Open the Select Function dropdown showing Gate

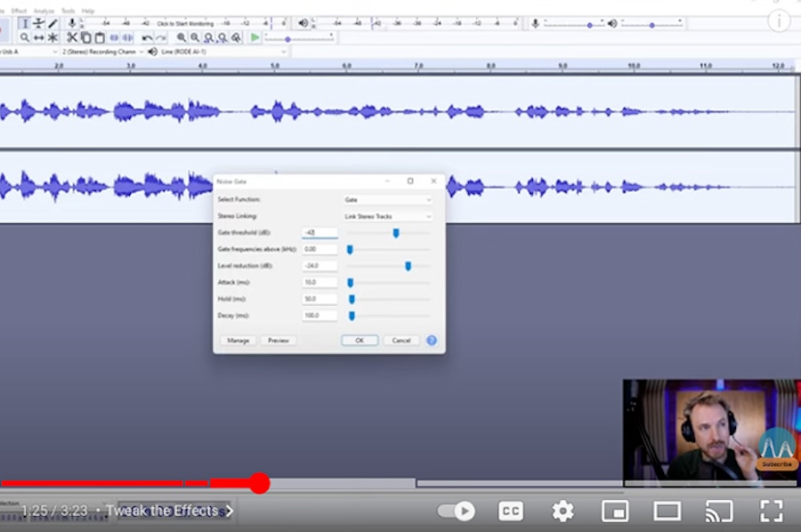coord(388,199)
